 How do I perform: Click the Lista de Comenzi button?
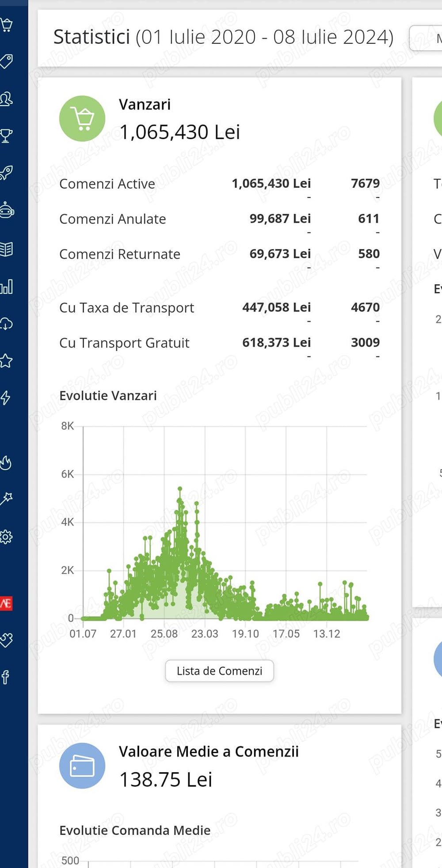tap(219, 671)
